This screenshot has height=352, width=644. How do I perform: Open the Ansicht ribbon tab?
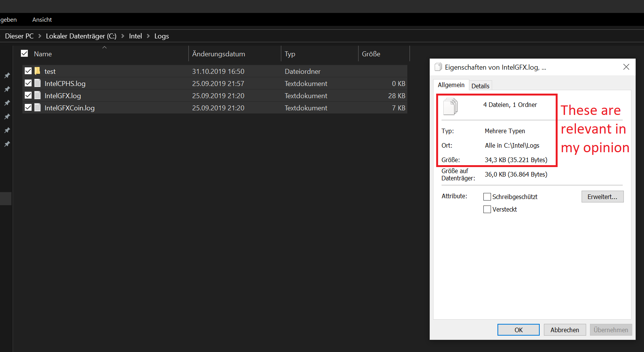42,19
